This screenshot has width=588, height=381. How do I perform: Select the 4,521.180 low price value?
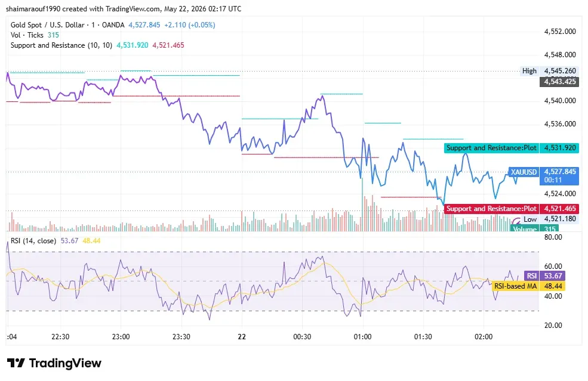(560, 219)
